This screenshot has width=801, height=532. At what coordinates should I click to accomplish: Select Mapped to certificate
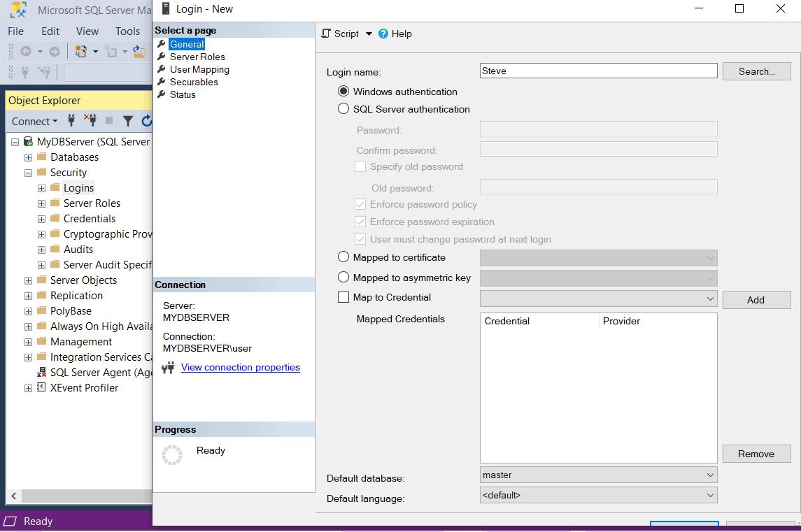point(343,257)
